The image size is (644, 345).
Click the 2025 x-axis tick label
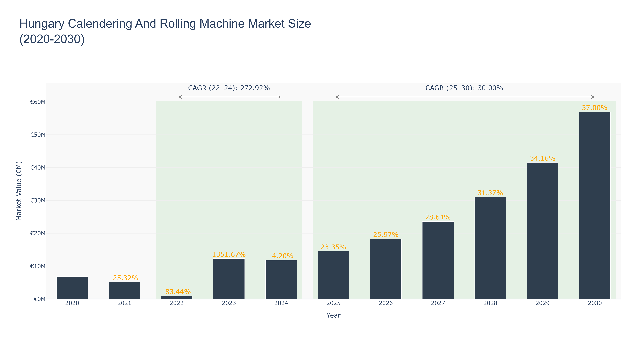coord(333,303)
